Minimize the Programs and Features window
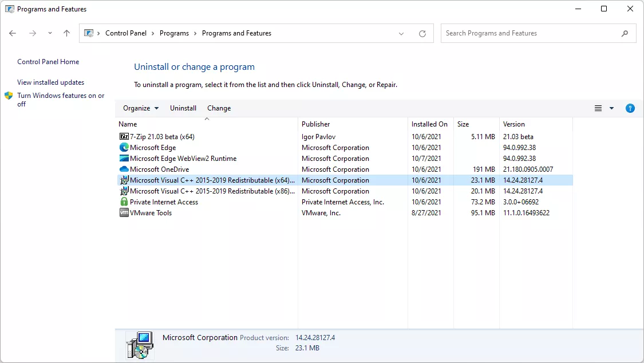 (x=578, y=9)
